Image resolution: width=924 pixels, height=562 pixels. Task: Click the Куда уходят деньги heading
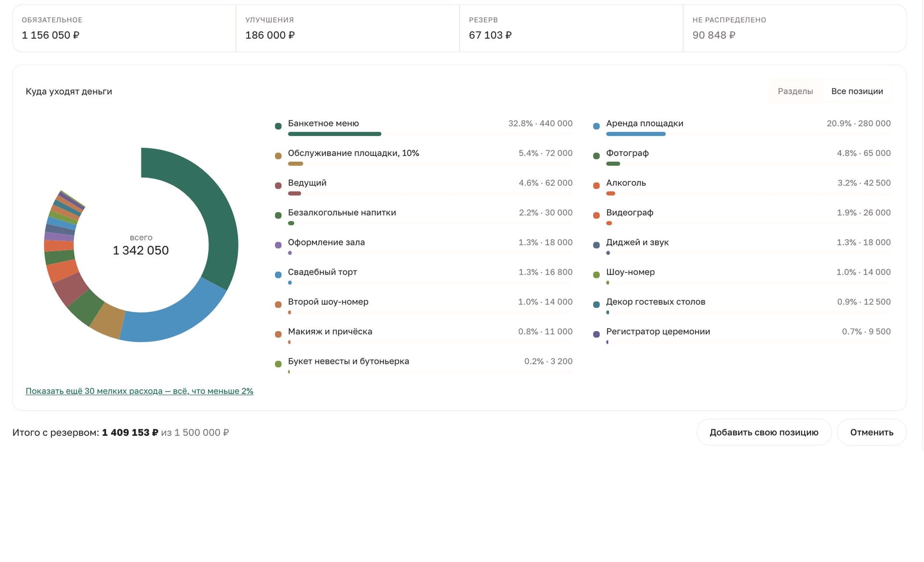(69, 91)
